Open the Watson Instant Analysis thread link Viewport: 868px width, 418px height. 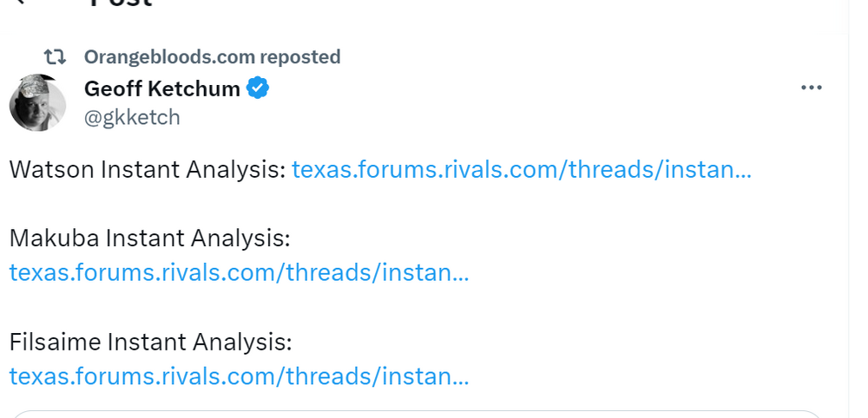[521, 169]
